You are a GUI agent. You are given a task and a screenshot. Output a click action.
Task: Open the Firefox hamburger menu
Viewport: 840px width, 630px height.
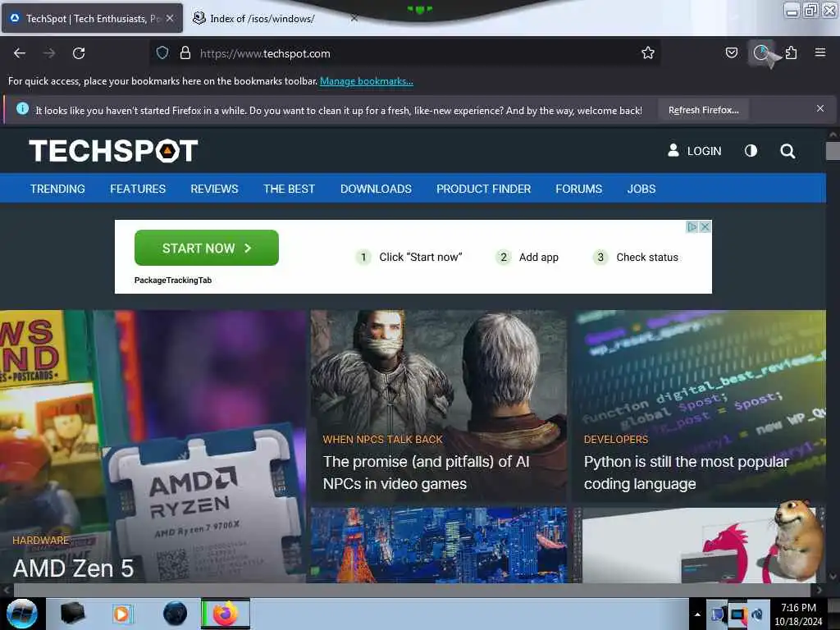tap(819, 52)
